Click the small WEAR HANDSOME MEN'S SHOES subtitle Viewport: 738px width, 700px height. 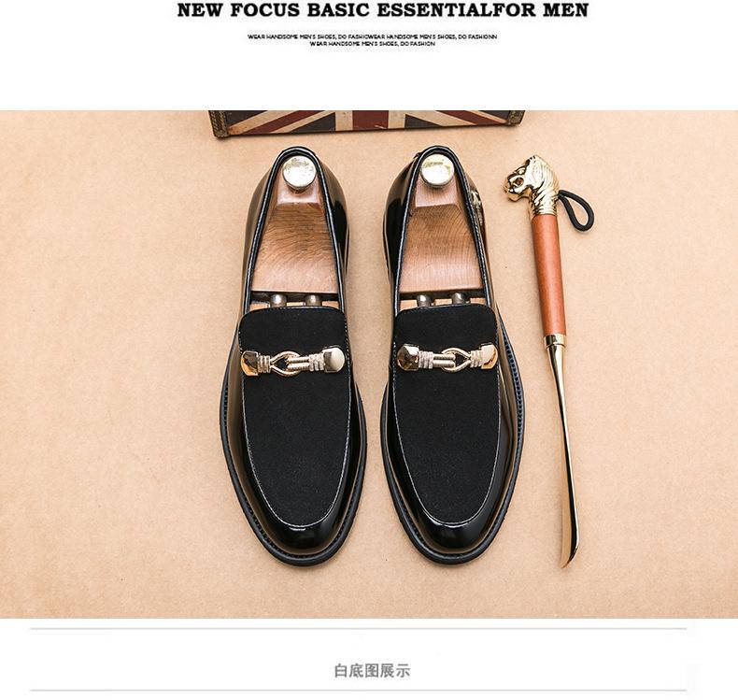pos(373,40)
